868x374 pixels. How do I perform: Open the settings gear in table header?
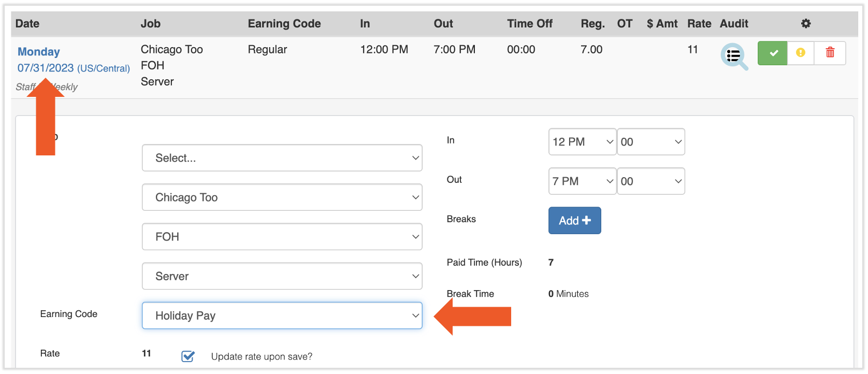[806, 23]
